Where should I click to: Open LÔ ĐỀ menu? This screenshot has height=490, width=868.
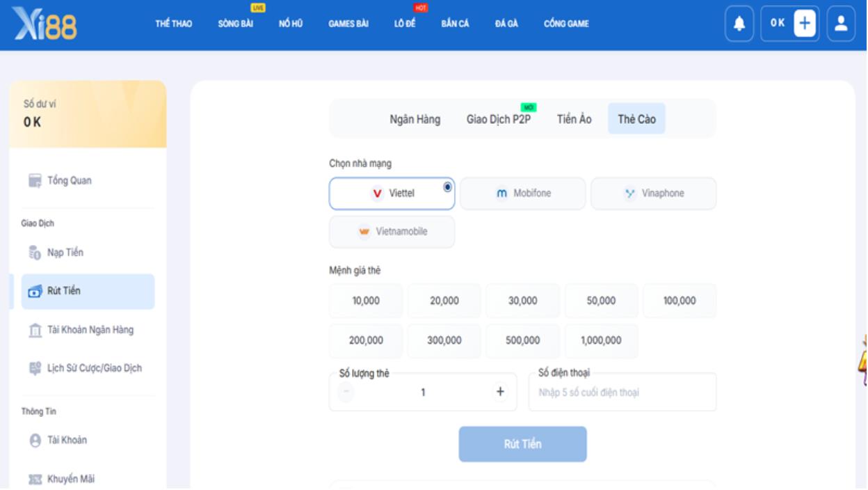(405, 24)
